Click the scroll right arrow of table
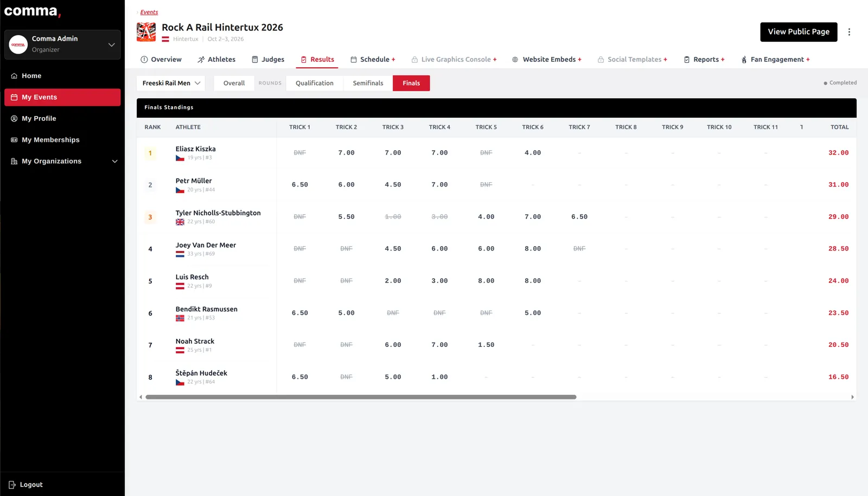 [852, 397]
